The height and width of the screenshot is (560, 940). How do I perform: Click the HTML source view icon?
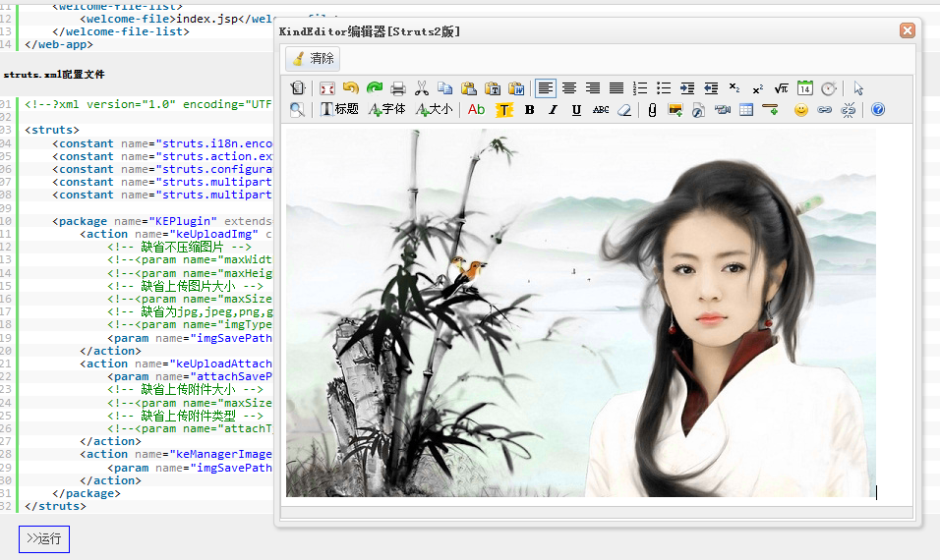point(298,88)
